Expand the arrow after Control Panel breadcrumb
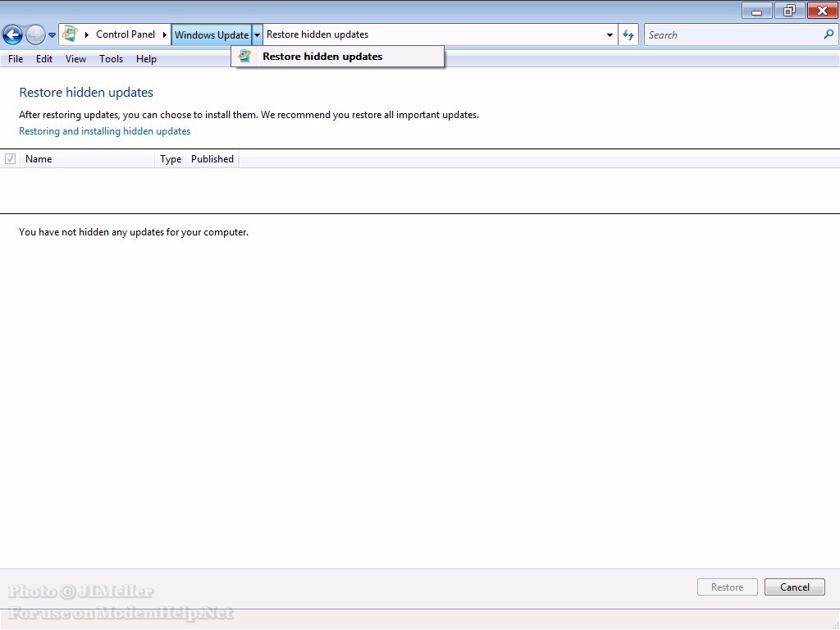 click(164, 34)
